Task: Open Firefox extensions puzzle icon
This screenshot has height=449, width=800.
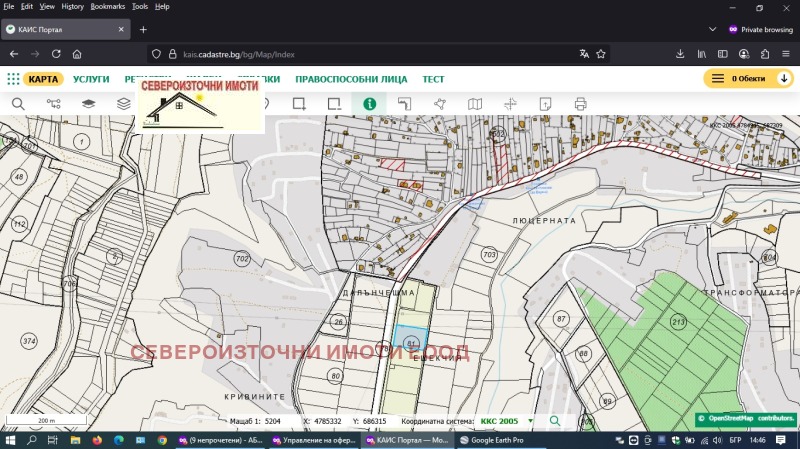Action: click(765, 54)
